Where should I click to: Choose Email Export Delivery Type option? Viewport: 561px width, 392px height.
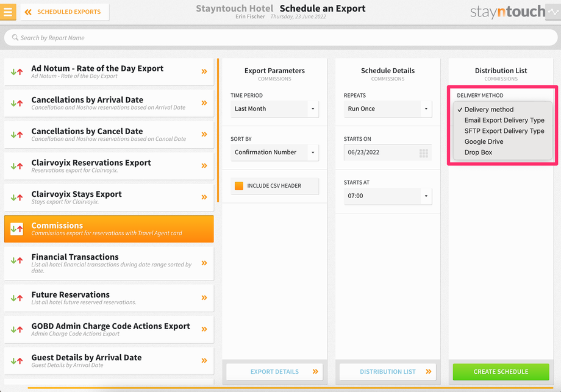pos(502,120)
